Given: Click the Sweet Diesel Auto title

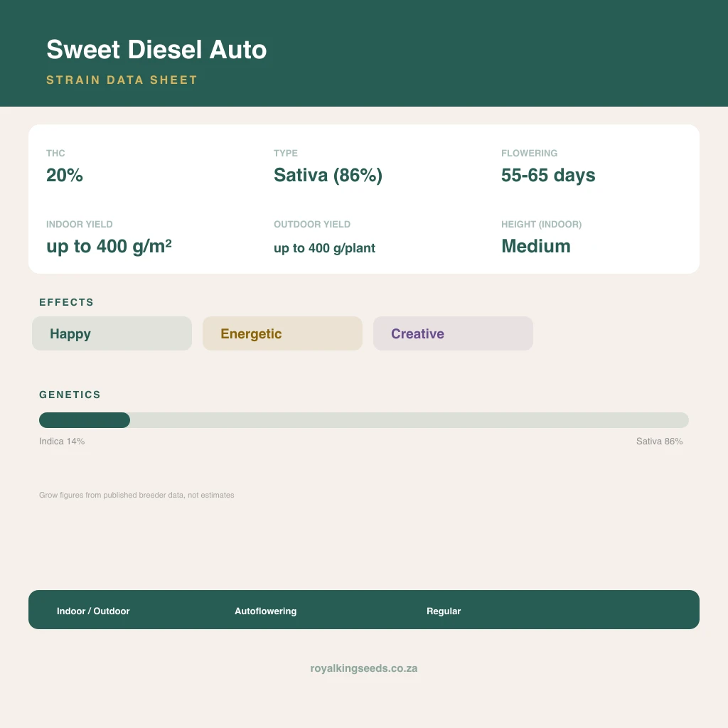Looking at the screenshot, I should point(156,50).
